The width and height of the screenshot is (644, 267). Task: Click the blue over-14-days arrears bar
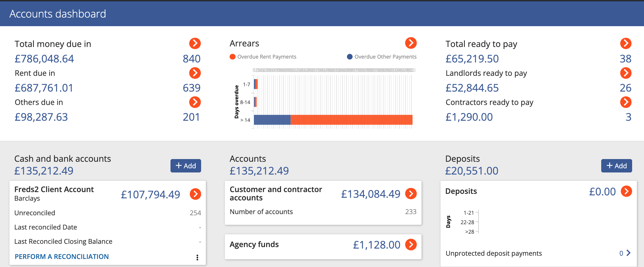[x=272, y=120]
